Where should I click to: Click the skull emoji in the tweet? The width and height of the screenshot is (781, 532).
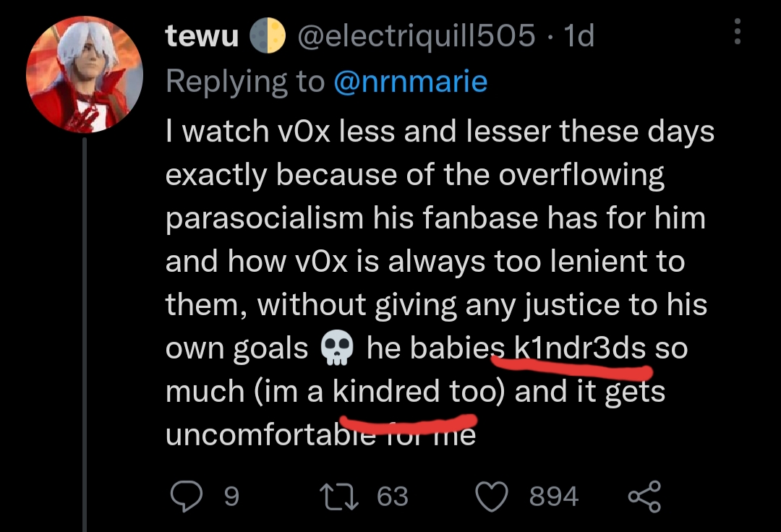click(x=337, y=348)
